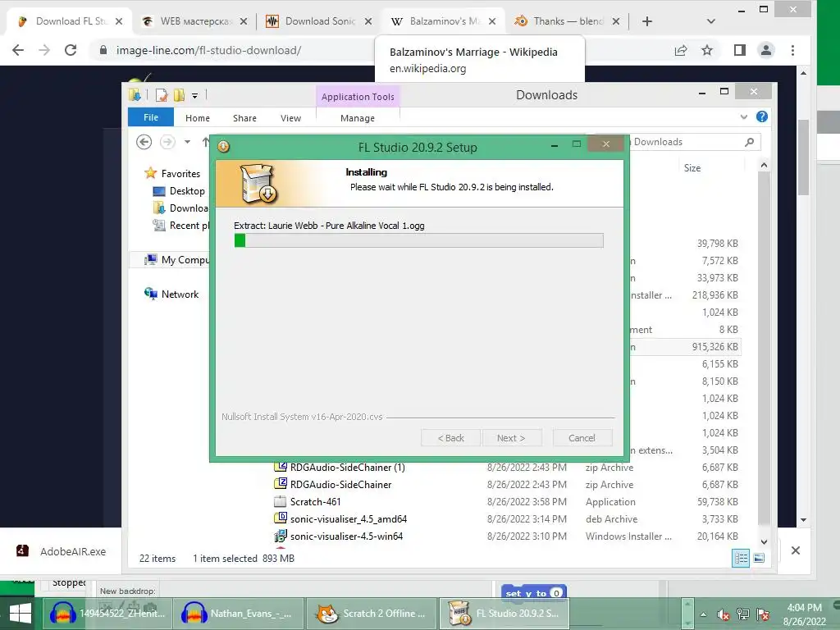Click the muted volume tray icon
840x630 pixels.
tap(723, 614)
